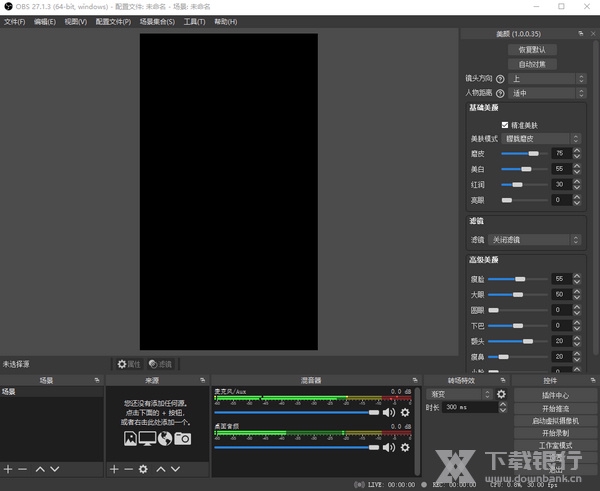Screen dimensions: 600x491
Task: Open transition settings gear icon
Action: 501,394
